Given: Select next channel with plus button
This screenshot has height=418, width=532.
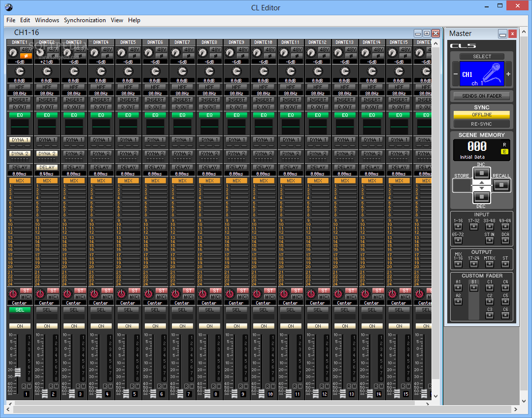Looking at the screenshot, I should point(508,74).
